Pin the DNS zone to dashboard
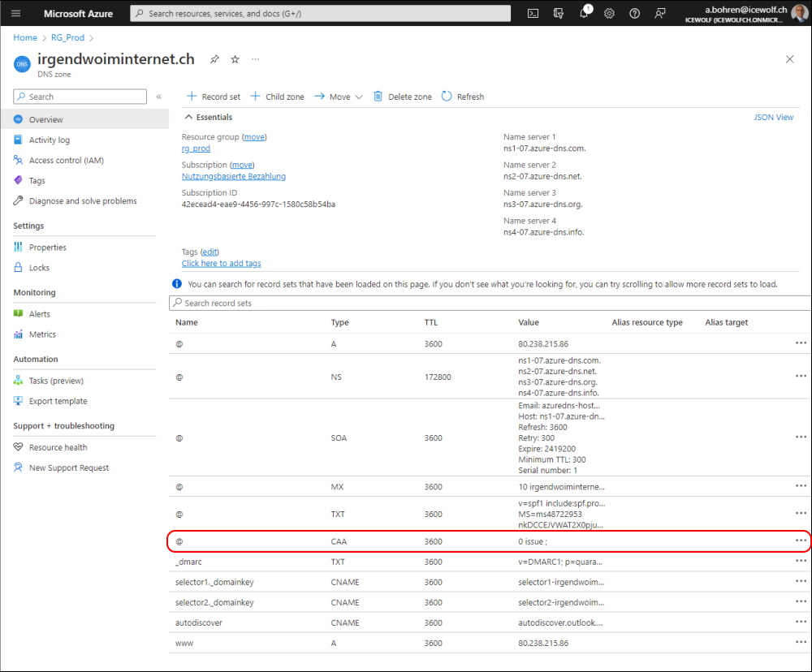The image size is (812, 672). pos(214,59)
